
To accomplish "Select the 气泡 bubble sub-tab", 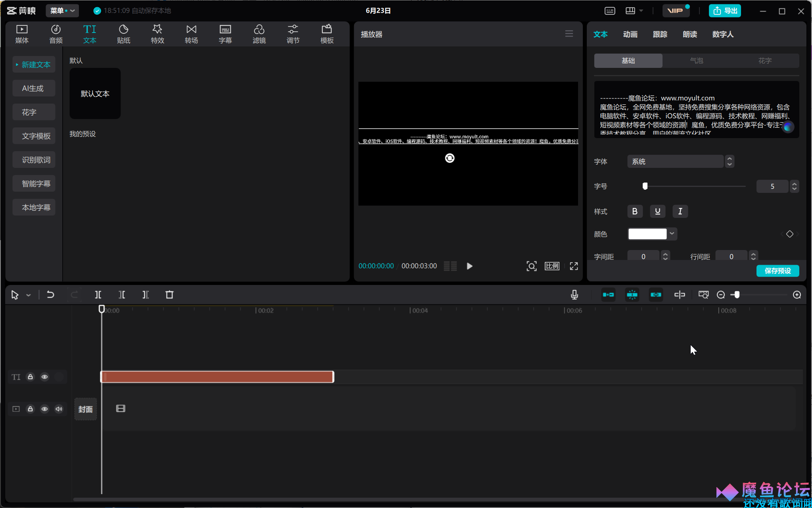I will [696, 61].
